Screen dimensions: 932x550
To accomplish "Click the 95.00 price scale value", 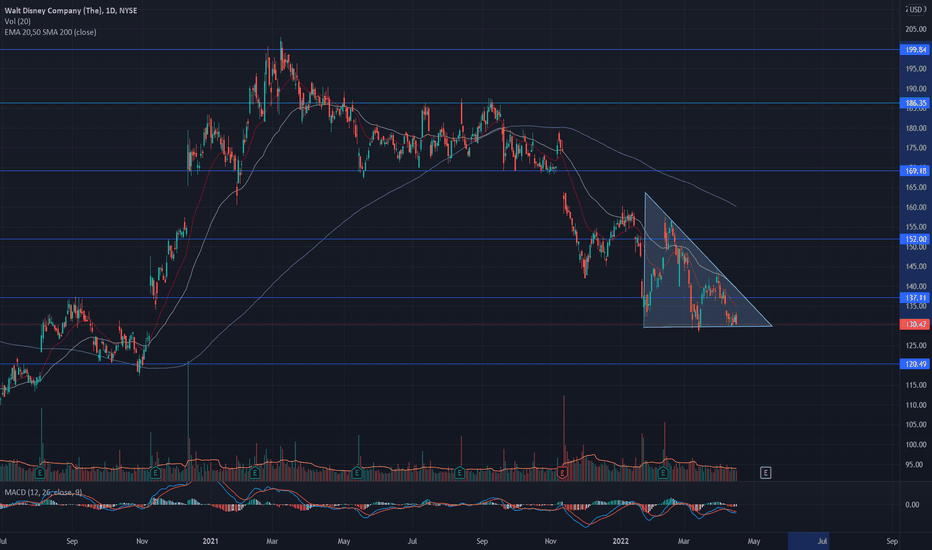I will pyautogui.click(x=914, y=464).
